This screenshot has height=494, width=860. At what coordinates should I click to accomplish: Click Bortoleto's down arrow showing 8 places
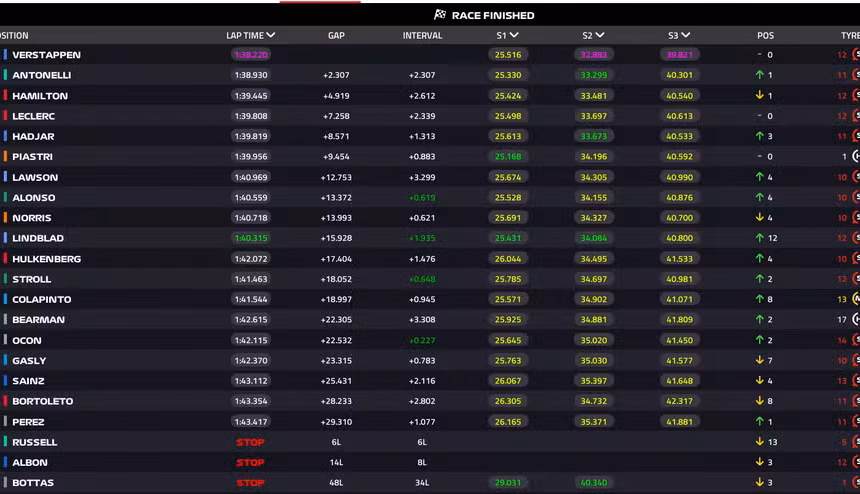coord(760,401)
